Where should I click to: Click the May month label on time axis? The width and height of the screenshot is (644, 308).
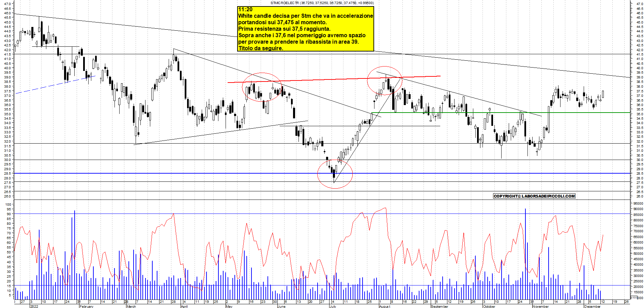coord(229,306)
